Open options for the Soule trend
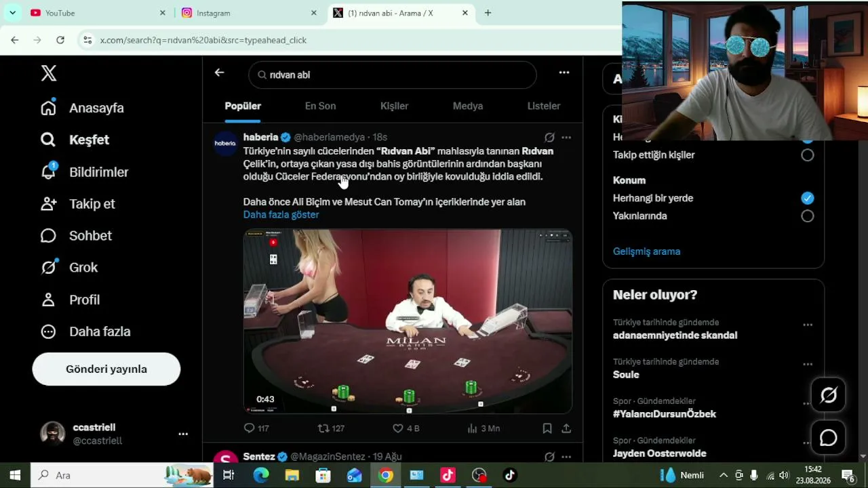This screenshot has width=868, height=488. pos(808,364)
